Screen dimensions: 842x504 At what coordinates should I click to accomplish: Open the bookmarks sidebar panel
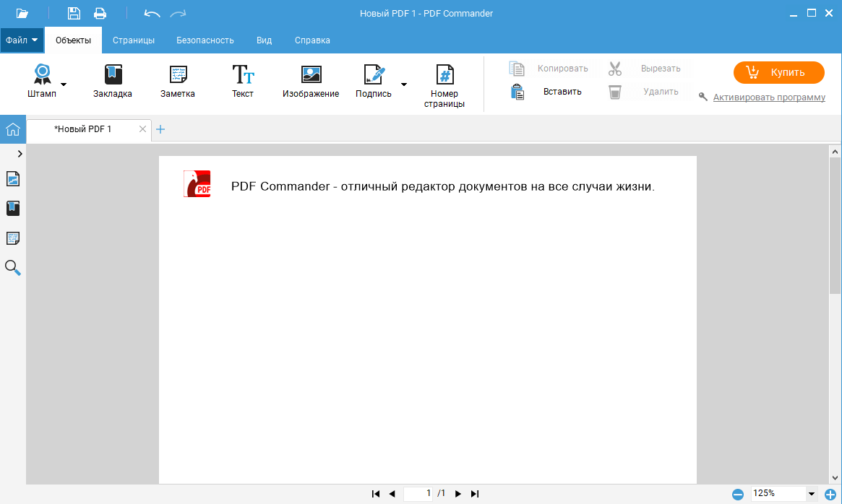click(13, 208)
